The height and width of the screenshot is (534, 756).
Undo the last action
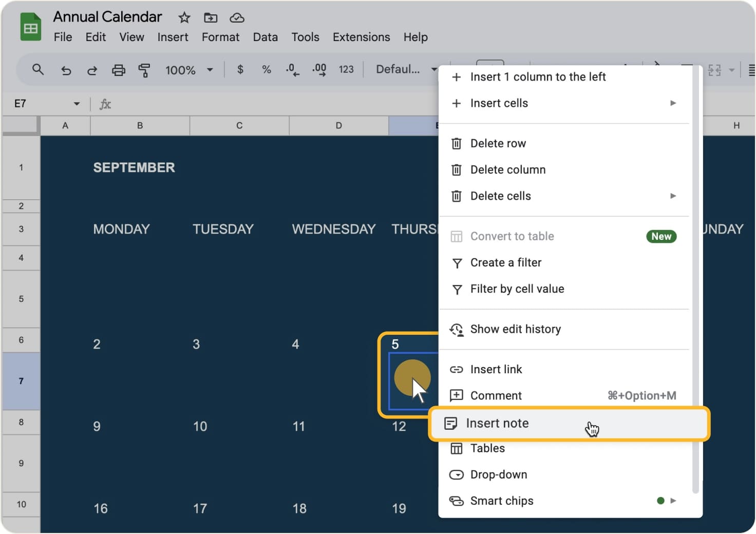[x=66, y=70]
